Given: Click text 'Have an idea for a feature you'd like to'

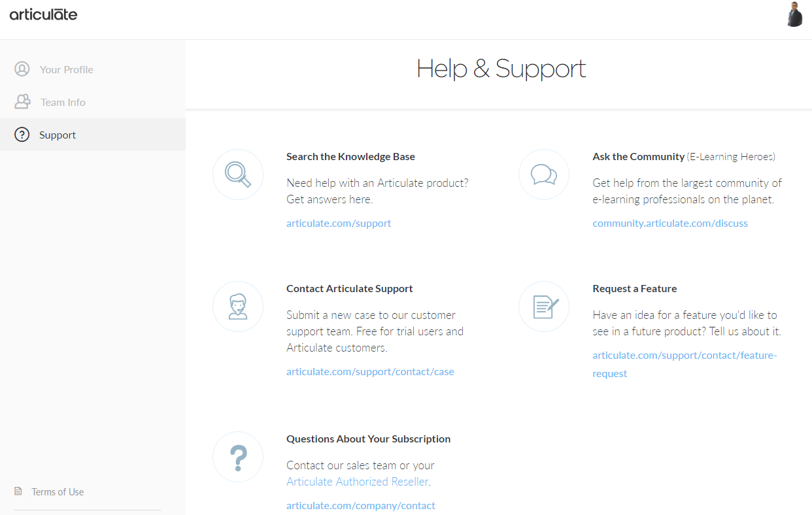Looking at the screenshot, I should coord(685,315).
